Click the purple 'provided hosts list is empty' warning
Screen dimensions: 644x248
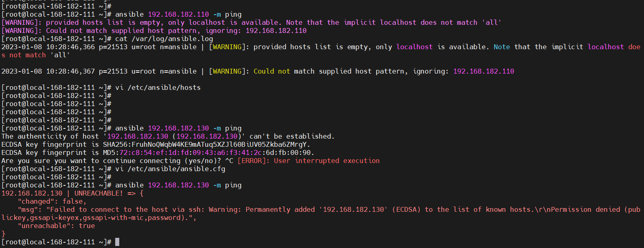[103, 22]
